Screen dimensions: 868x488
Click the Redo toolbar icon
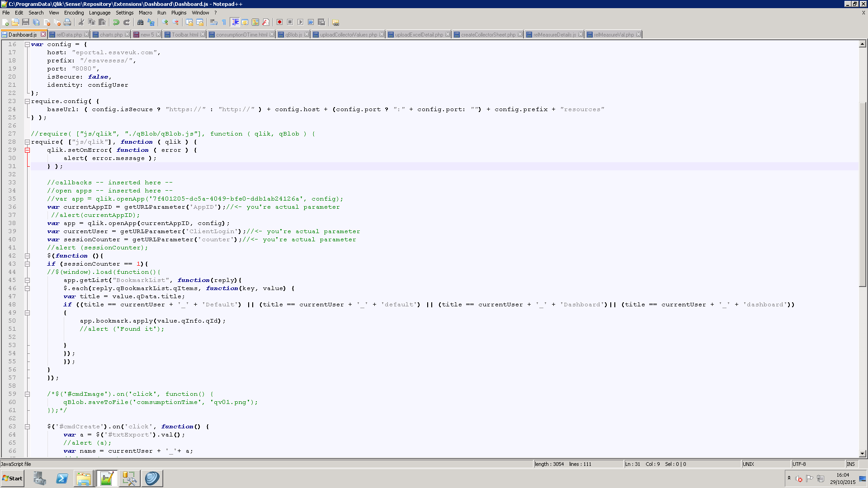(x=127, y=22)
